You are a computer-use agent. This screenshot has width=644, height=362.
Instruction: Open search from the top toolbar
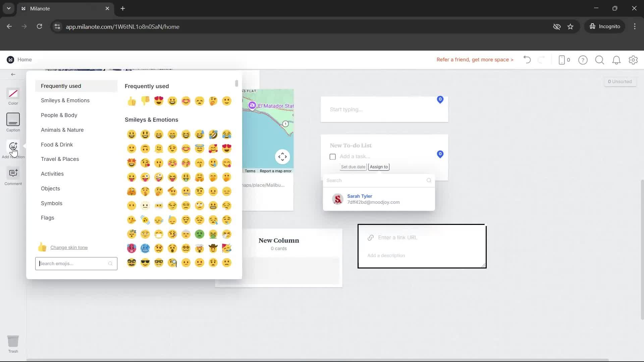click(600, 60)
